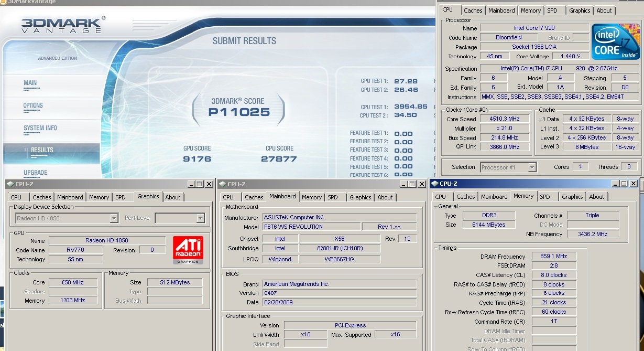The width and height of the screenshot is (644, 351).
Task: Click manufacturer ASUSTeK Computer INC.
Action: (339, 217)
